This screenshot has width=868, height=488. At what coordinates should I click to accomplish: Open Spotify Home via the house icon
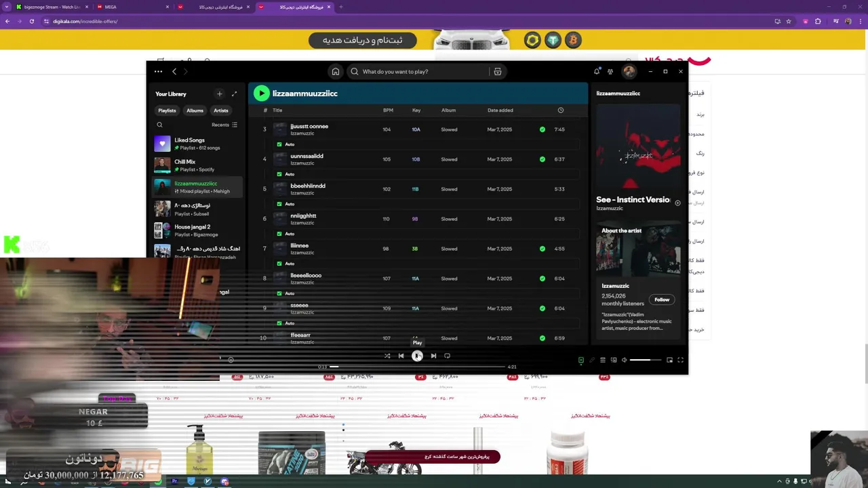coord(335,71)
